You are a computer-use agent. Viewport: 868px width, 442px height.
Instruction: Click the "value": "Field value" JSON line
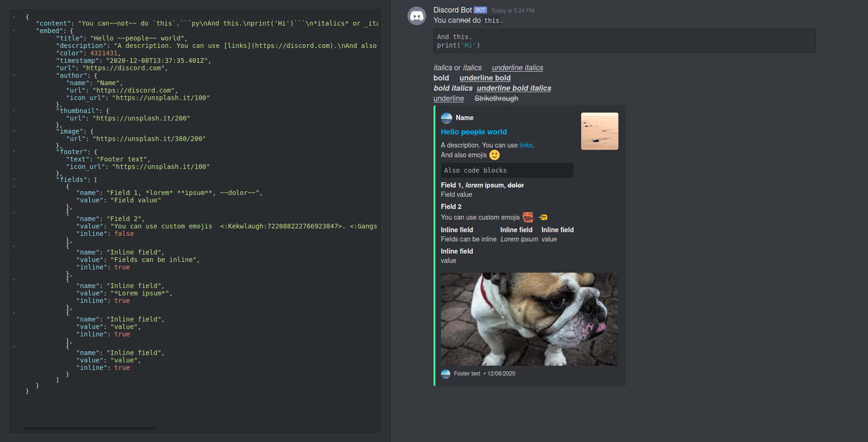119,200
